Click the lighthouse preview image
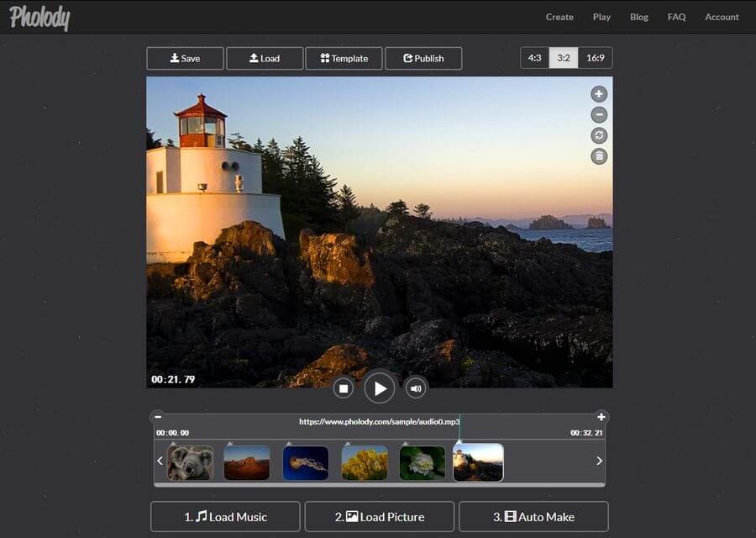This screenshot has height=538, width=756. click(x=380, y=232)
